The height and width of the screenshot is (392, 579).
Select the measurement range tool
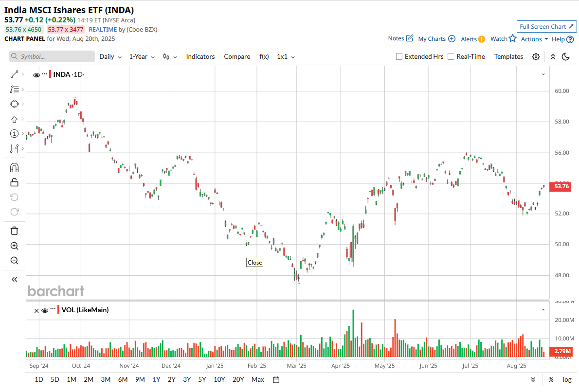[14, 148]
